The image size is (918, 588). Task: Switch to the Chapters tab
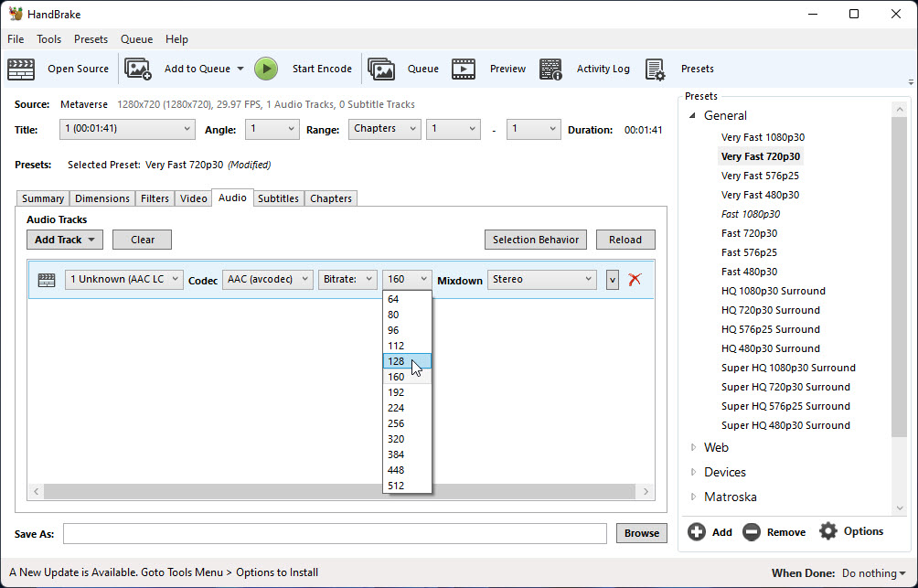[331, 198]
